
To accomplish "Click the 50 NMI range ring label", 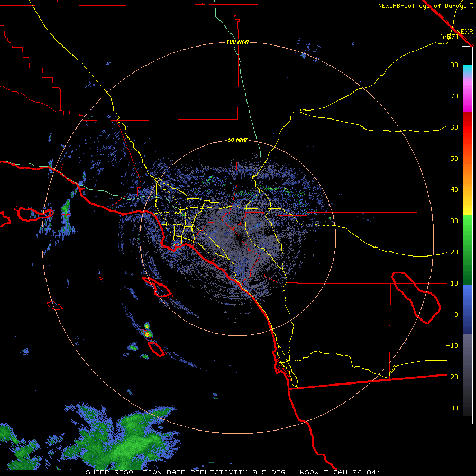I will point(237,140).
